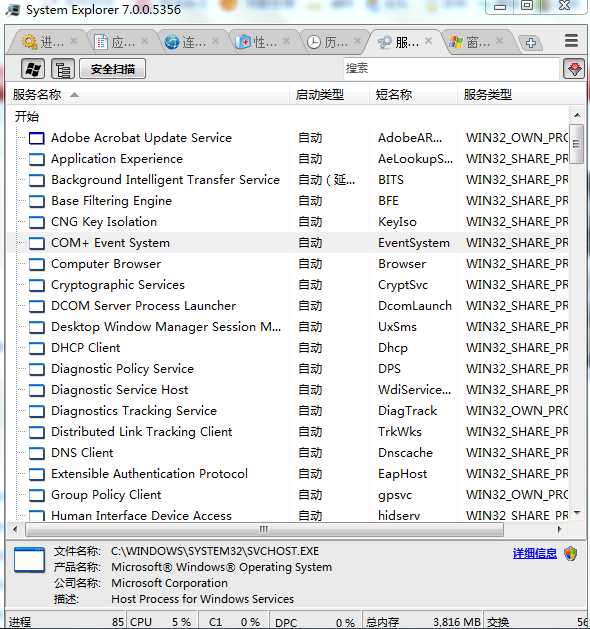
Task: Open the 详细信息 details link
Action: pos(535,554)
